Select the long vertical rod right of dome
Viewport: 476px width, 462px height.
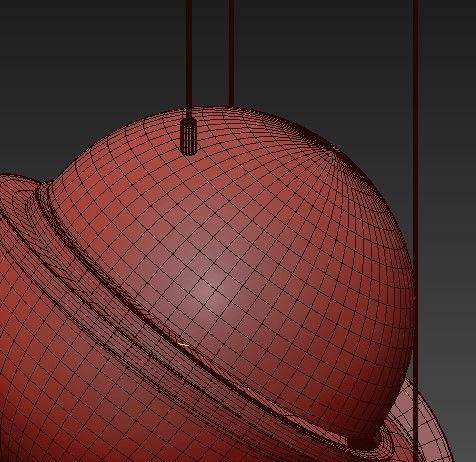pyautogui.click(x=416, y=230)
